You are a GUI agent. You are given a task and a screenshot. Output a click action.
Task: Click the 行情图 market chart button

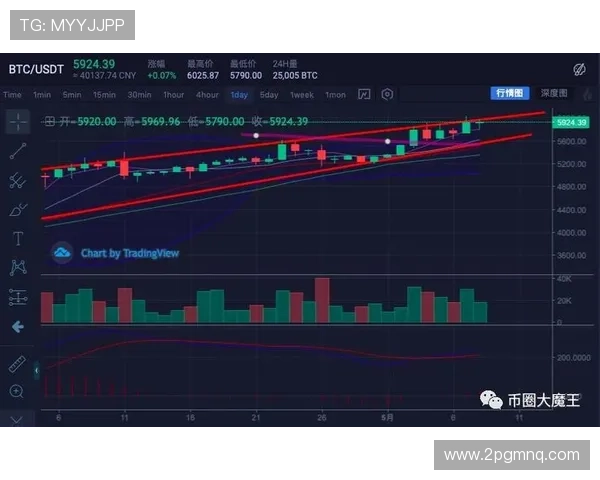[x=510, y=93]
